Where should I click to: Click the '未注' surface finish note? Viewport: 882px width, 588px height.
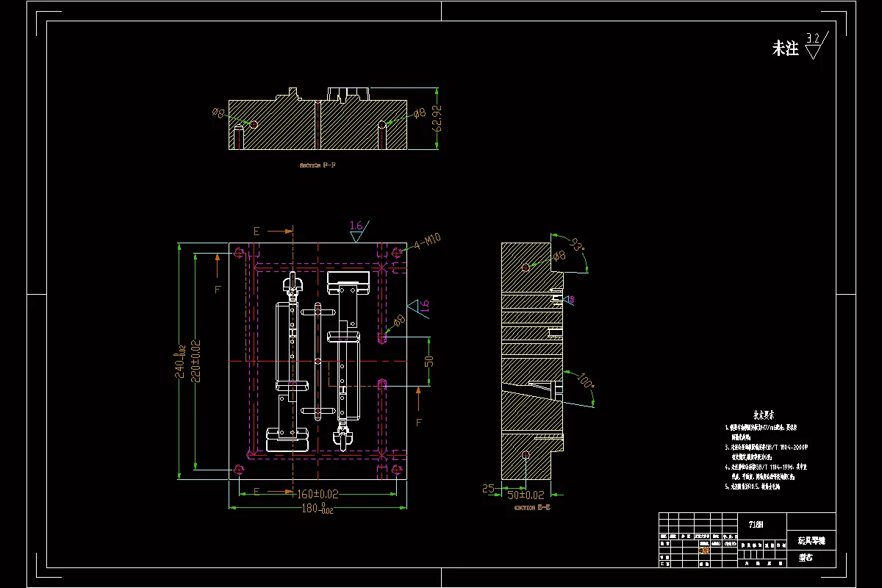pos(785,49)
